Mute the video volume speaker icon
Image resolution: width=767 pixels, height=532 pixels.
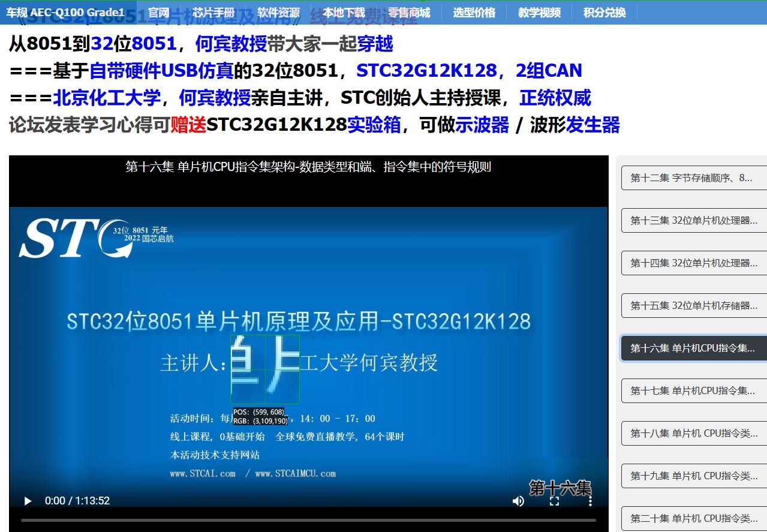[518, 501]
